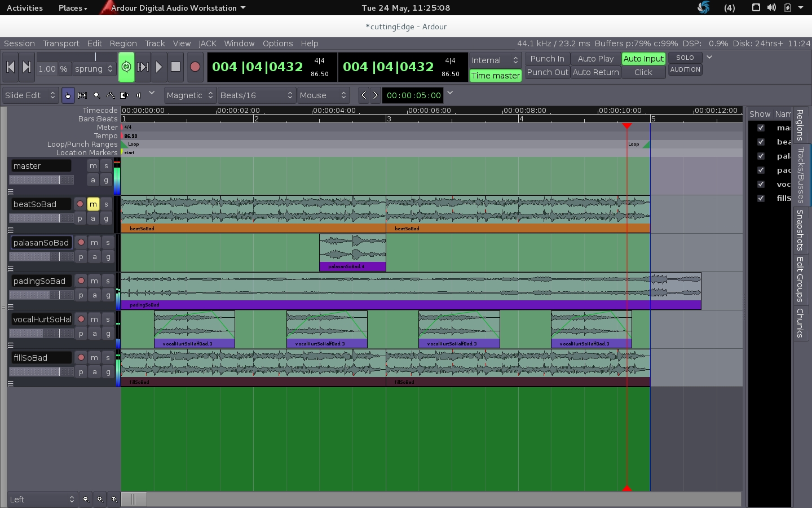Expand the Magnetic snap mode dropdown

(x=190, y=95)
